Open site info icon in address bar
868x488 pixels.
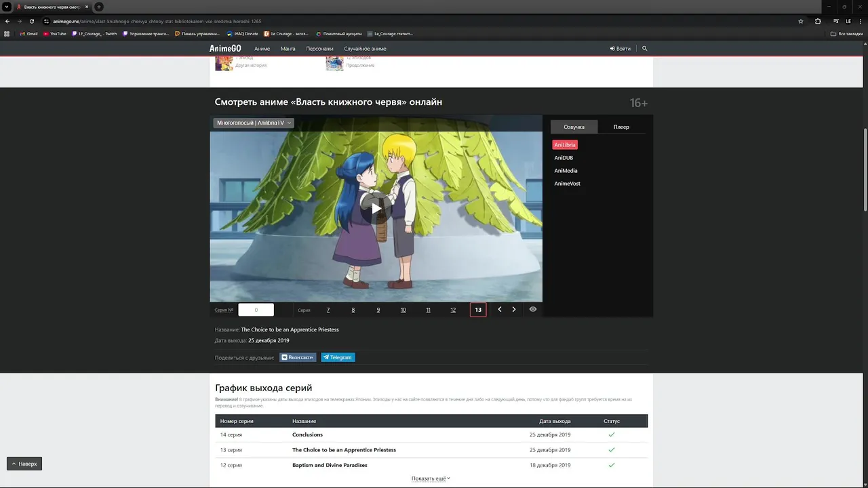click(x=47, y=21)
